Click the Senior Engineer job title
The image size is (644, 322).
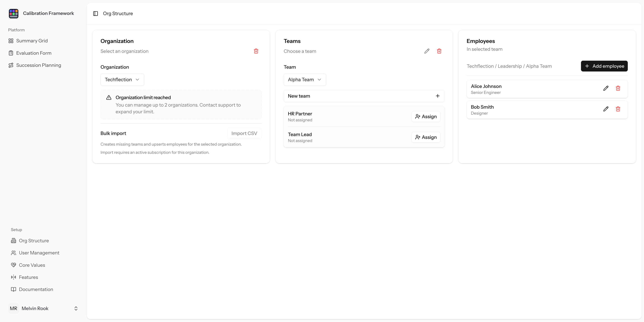[486, 93]
